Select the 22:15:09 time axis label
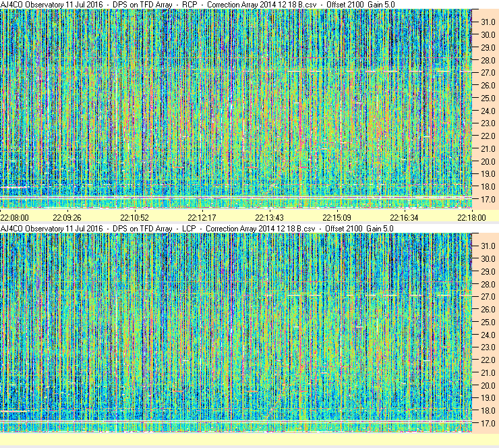Viewport: 499px width, 448px height. click(x=336, y=217)
